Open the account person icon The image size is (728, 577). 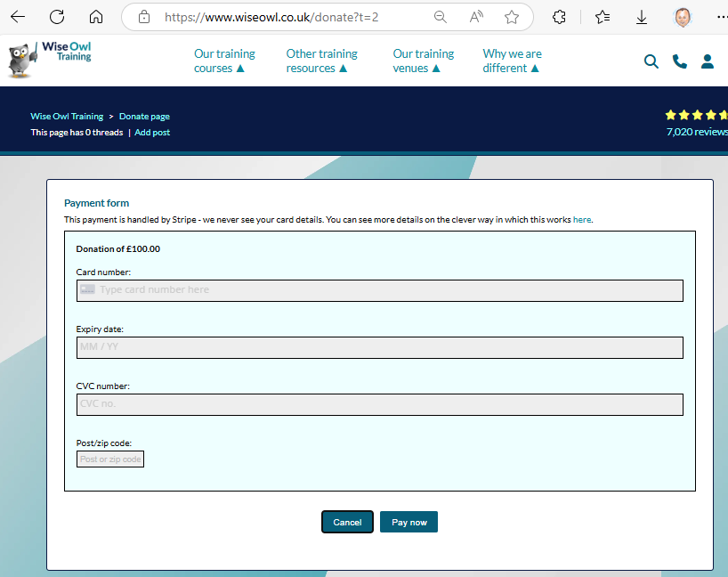coord(708,61)
